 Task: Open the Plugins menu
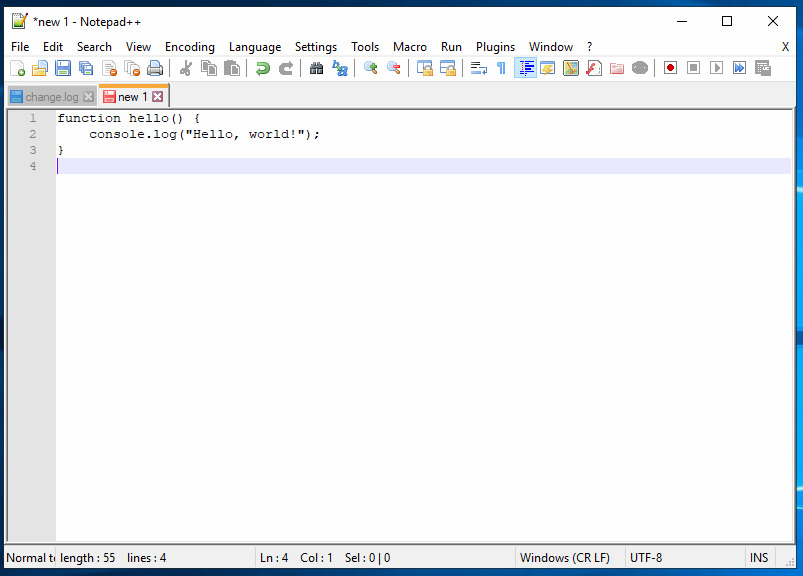coord(495,46)
